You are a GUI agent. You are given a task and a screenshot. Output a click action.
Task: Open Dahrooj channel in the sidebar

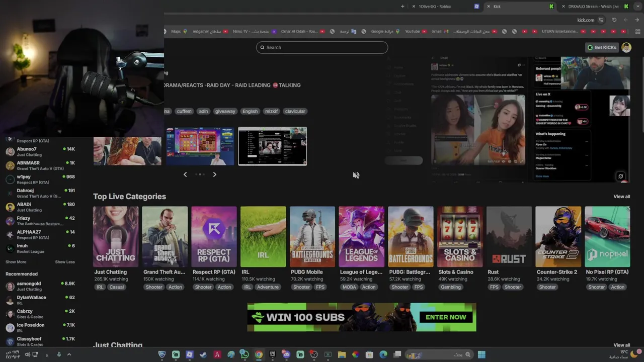point(40,193)
